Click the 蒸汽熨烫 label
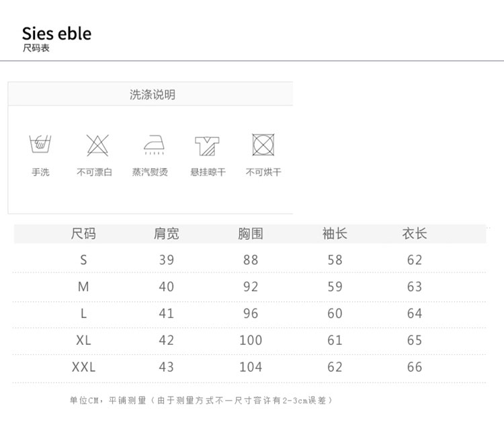 tap(150, 172)
